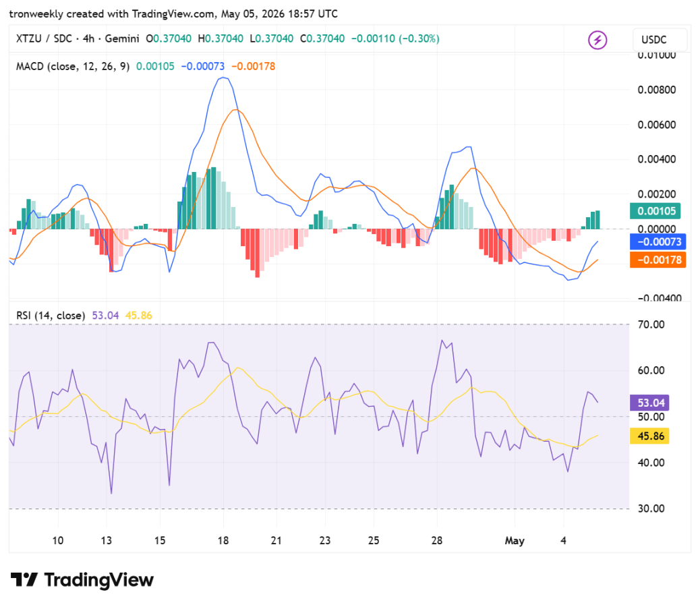Click the −0.00110 (−0.30%) change value
Image resolution: width=700 pixels, height=607 pixels.
396,39
